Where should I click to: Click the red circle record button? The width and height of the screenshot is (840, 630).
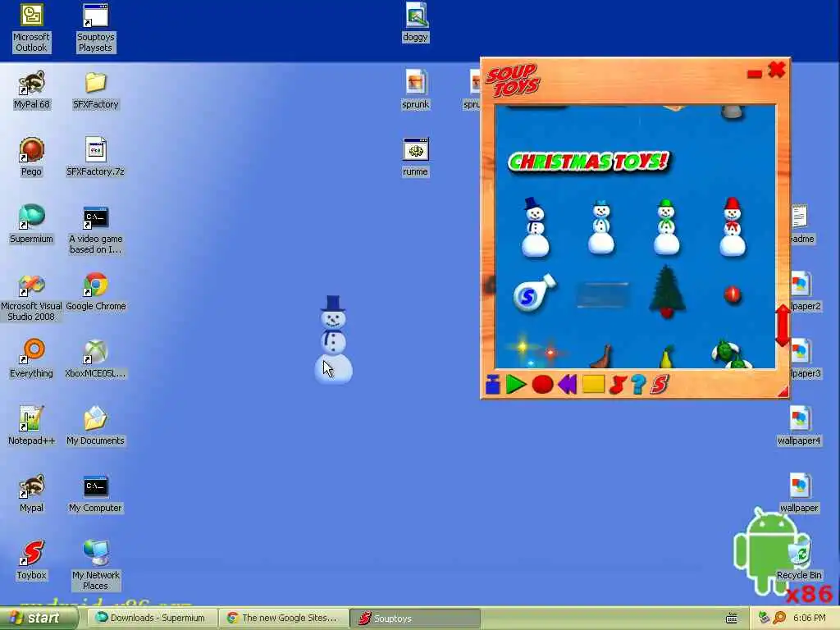(x=542, y=385)
